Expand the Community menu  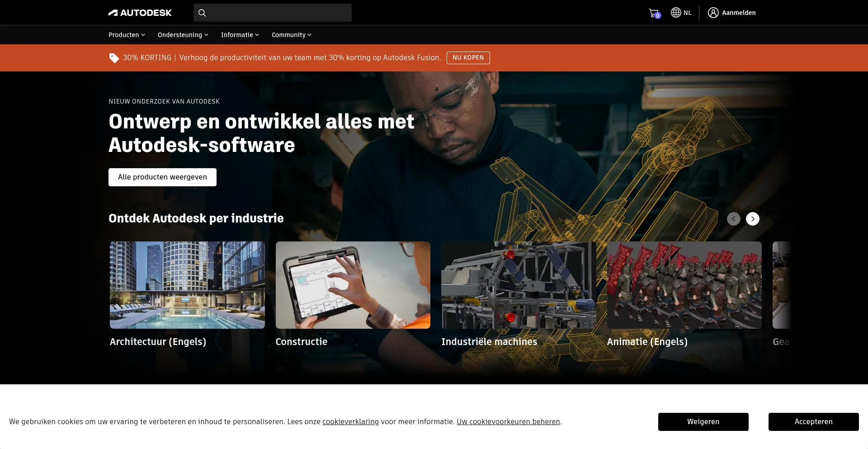pyautogui.click(x=291, y=35)
